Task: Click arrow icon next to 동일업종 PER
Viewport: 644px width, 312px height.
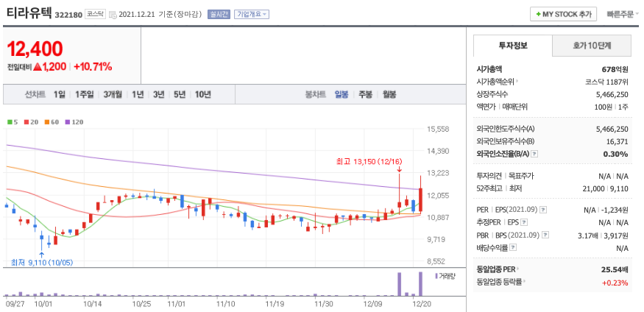Action: click(x=517, y=270)
